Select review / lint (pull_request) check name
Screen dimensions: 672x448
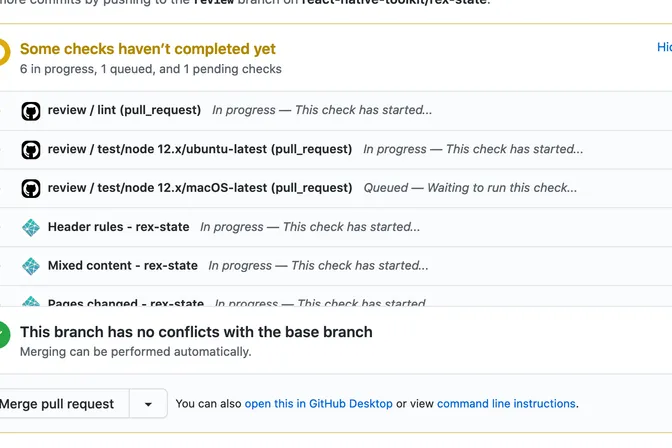124,110
